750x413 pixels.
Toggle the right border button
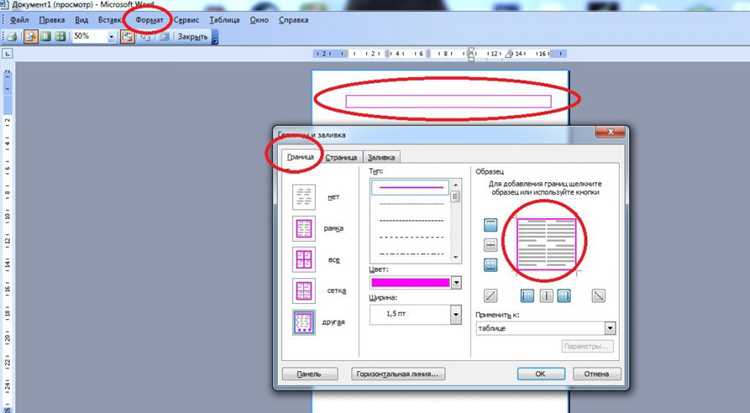click(x=564, y=296)
